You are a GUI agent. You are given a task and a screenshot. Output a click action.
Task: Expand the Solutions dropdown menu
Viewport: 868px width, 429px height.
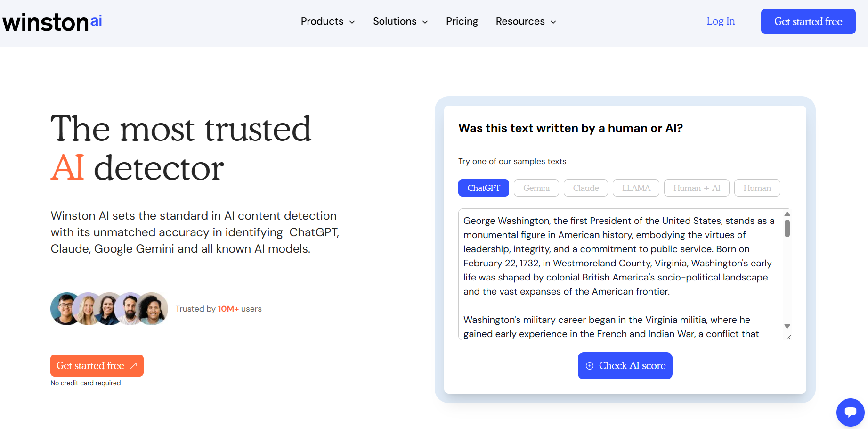400,22
